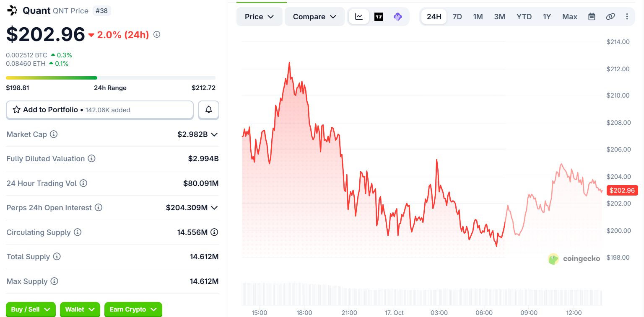Click the $202.96 current price tag on chart
Viewport: 644px width, 317px height.
click(622, 191)
